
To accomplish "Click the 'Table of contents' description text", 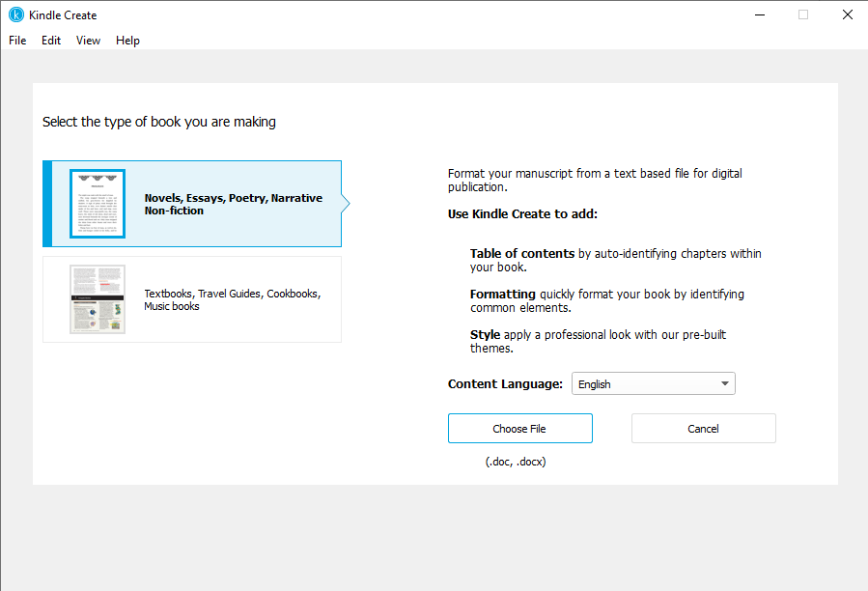I will 616,261.
